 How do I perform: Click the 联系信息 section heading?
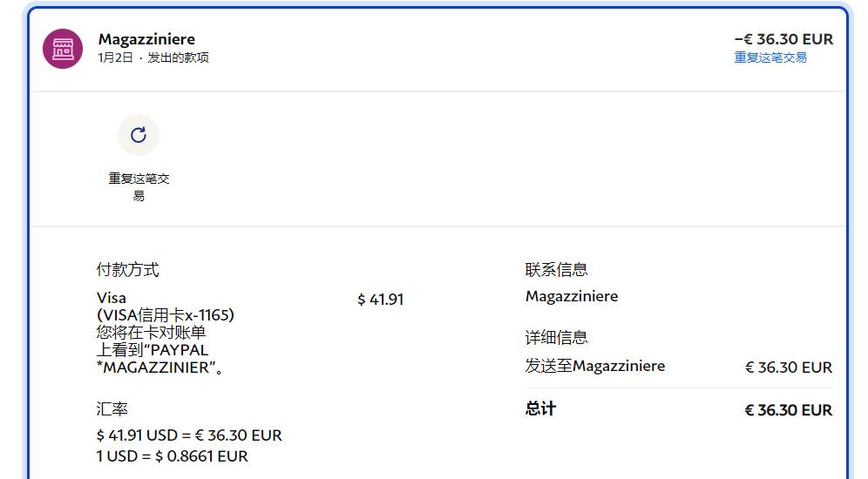(556, 270)
